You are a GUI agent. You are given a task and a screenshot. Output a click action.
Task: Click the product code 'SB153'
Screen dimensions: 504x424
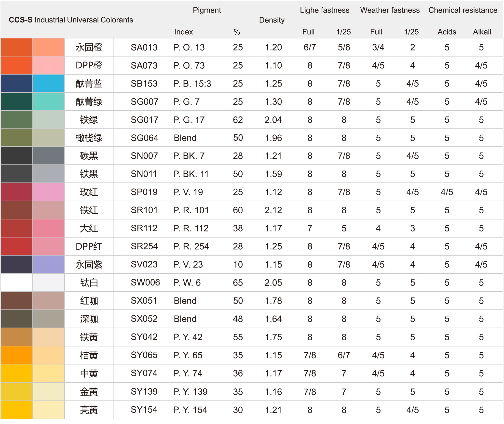[144, 84]
